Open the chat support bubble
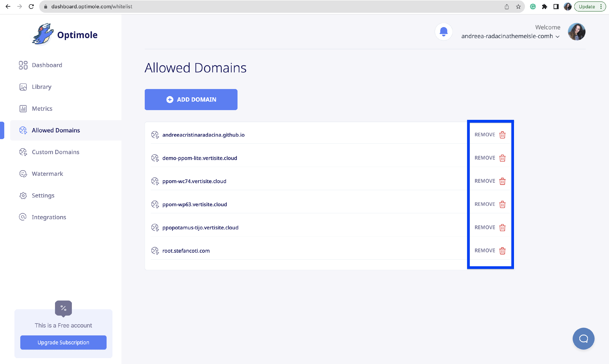Image resolution: width=609 pixels, height=364 pixels. (x=583, y=338)
